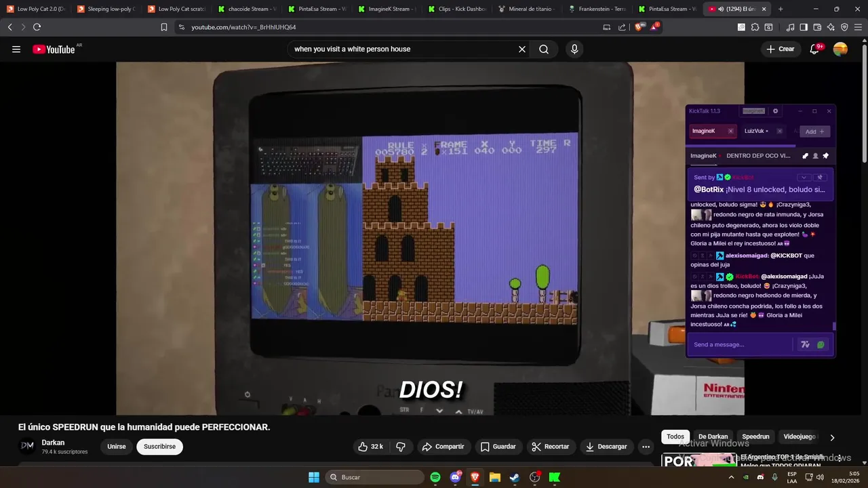Click the Unirse button
This screenshot has height=488, width=868.
pyautogui.click(x=117, y=447)
